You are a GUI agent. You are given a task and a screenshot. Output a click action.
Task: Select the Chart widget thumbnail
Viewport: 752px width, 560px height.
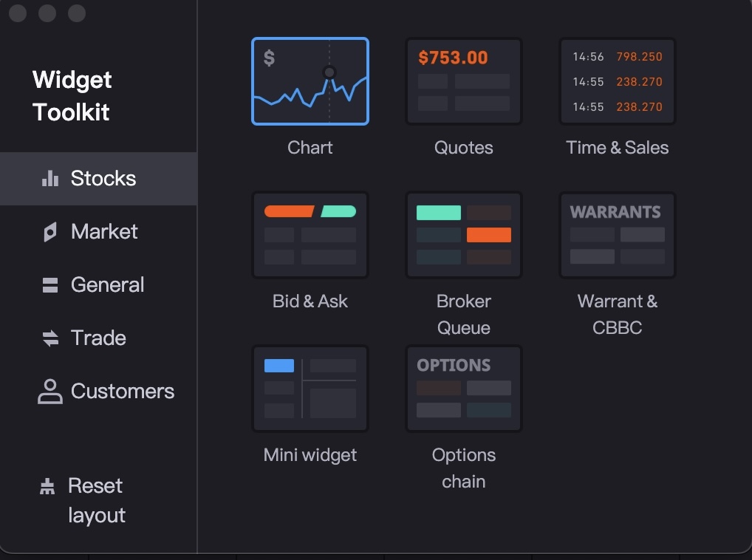(x=310, y=81)
